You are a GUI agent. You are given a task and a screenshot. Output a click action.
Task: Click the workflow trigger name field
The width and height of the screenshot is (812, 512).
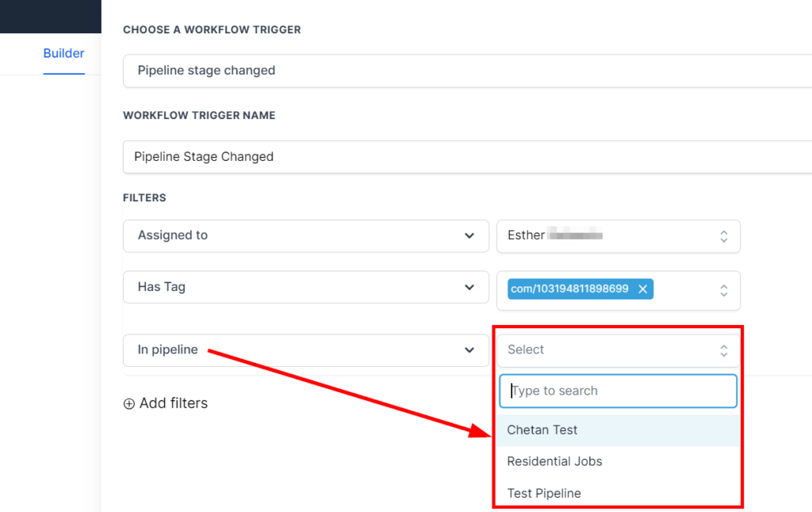pos(466,157)
